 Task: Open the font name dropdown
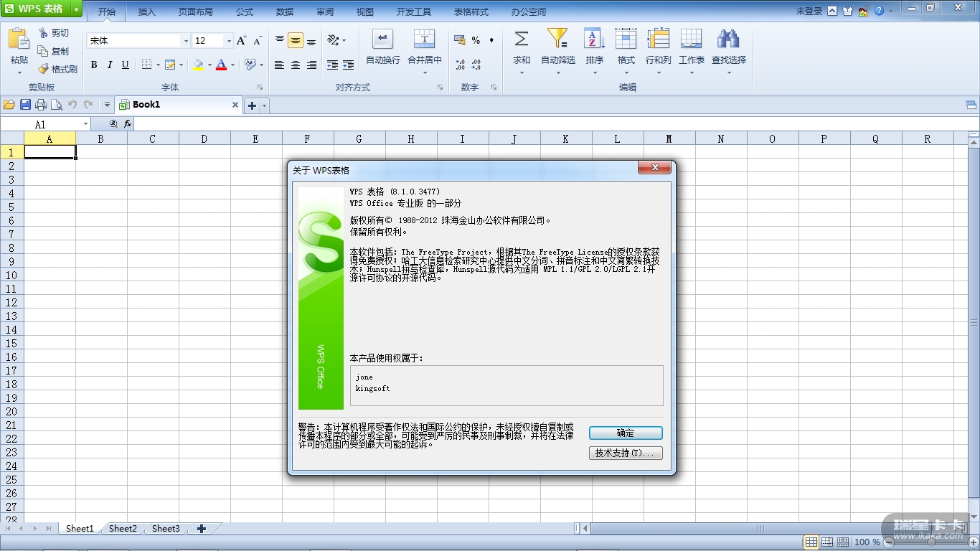[x=186, y=41]
